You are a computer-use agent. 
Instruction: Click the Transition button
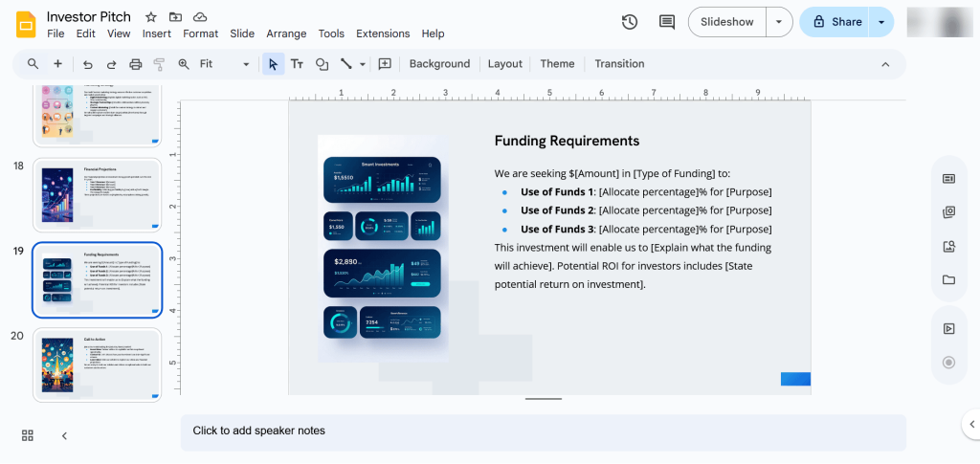pos(619,64)
